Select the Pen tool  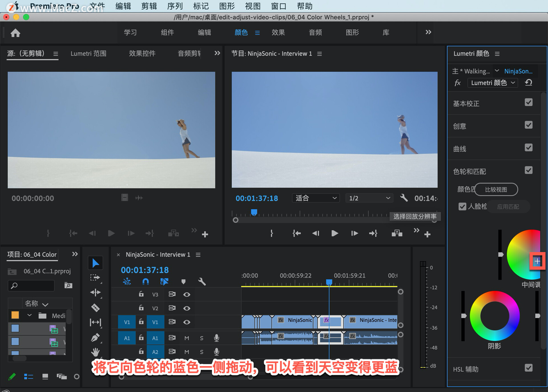pyautogui.click(x=95, y=337)
